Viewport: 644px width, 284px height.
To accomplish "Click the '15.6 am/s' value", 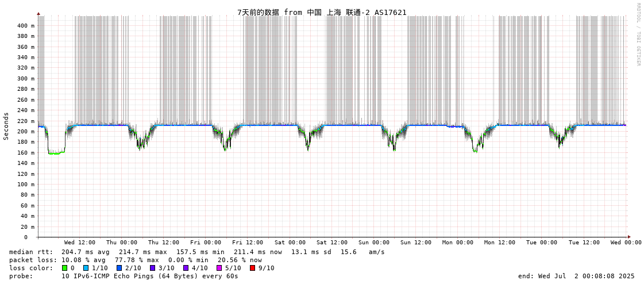I will coord(363,252).
